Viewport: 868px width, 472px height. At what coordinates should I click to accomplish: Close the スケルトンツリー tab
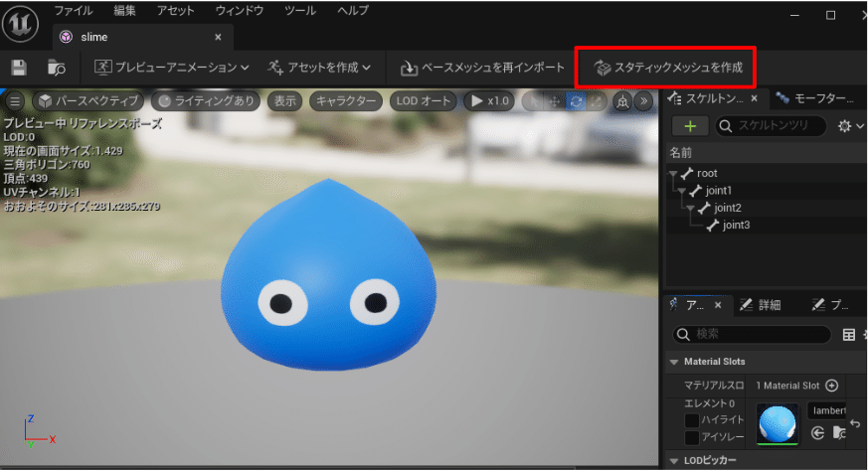[754, 98]
